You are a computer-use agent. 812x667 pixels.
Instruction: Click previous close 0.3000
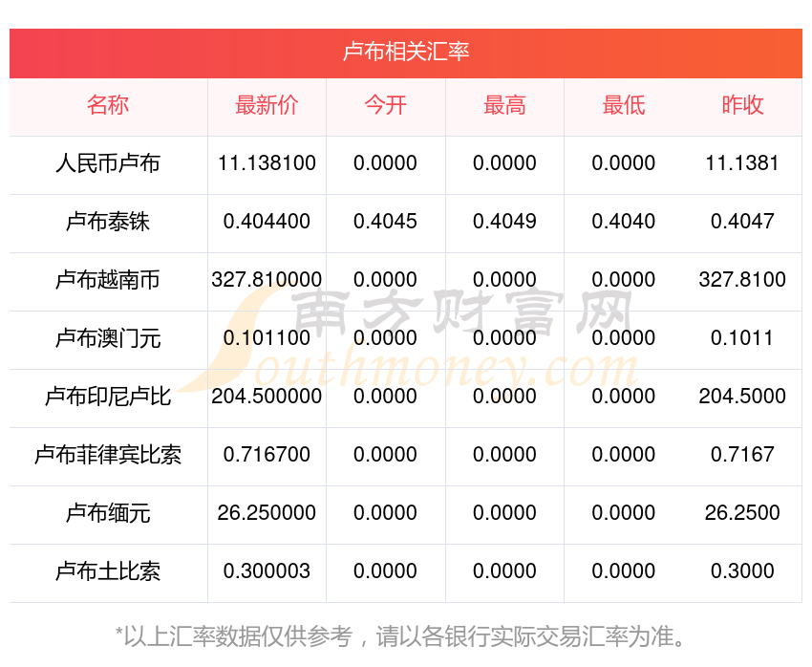(x=742, y=571)
